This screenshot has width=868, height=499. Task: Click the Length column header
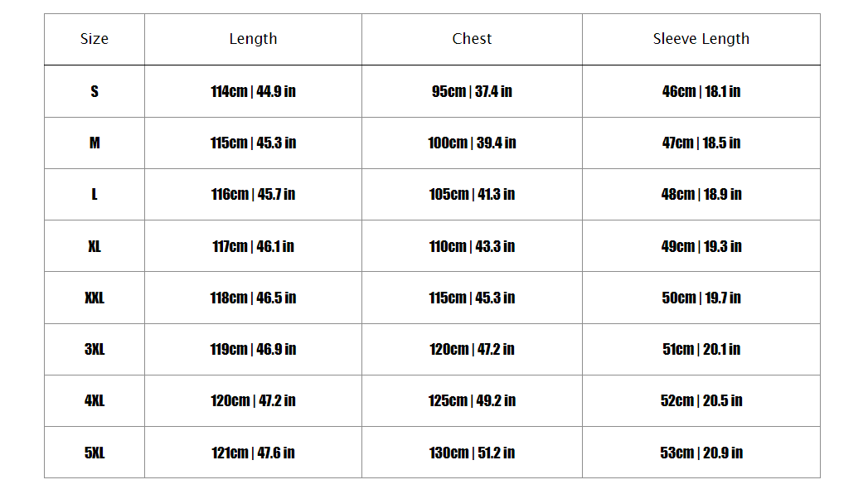coord(253,39)
